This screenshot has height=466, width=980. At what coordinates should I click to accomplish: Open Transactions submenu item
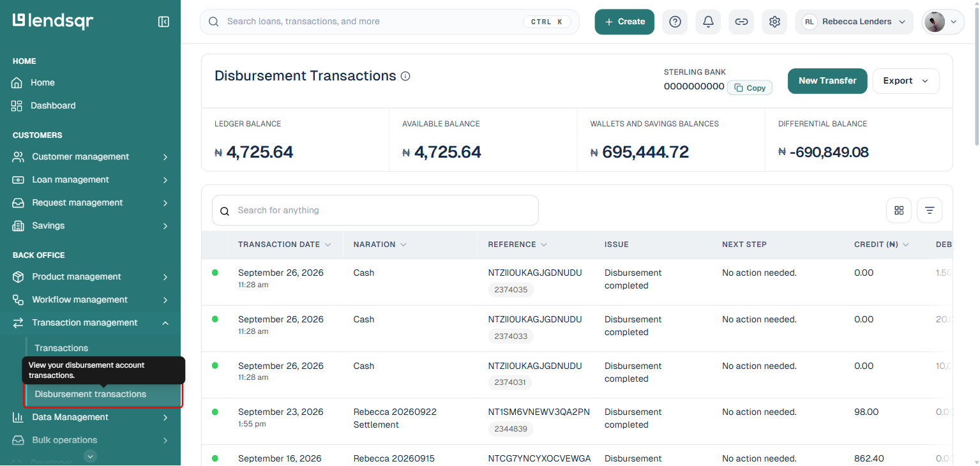click(x=61, y=349)
